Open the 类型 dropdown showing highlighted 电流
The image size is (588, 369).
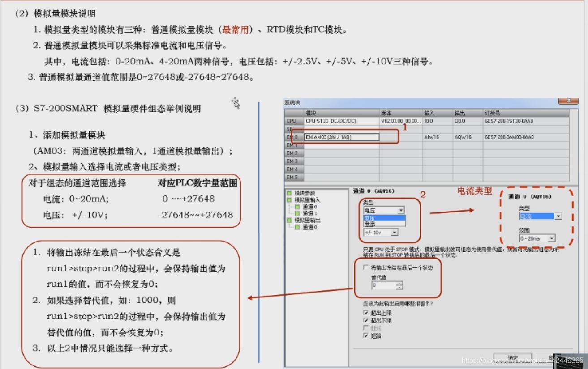coord(541,216)
